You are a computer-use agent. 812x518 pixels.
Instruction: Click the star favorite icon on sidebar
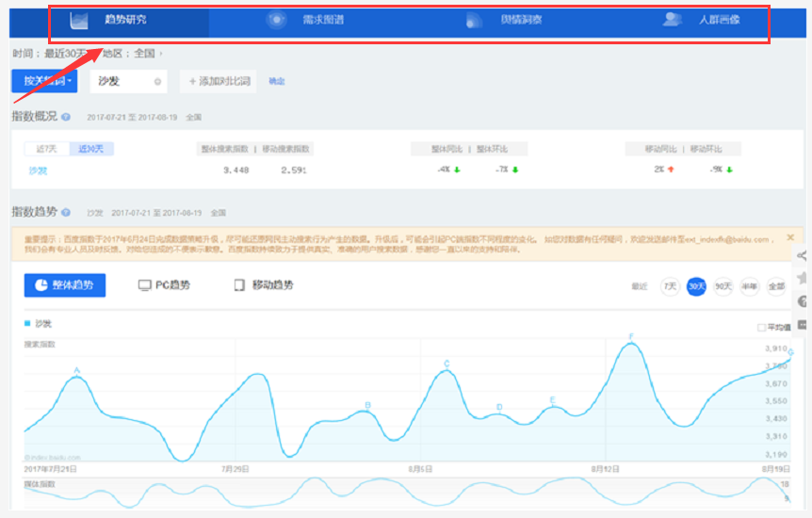(803, 278)
